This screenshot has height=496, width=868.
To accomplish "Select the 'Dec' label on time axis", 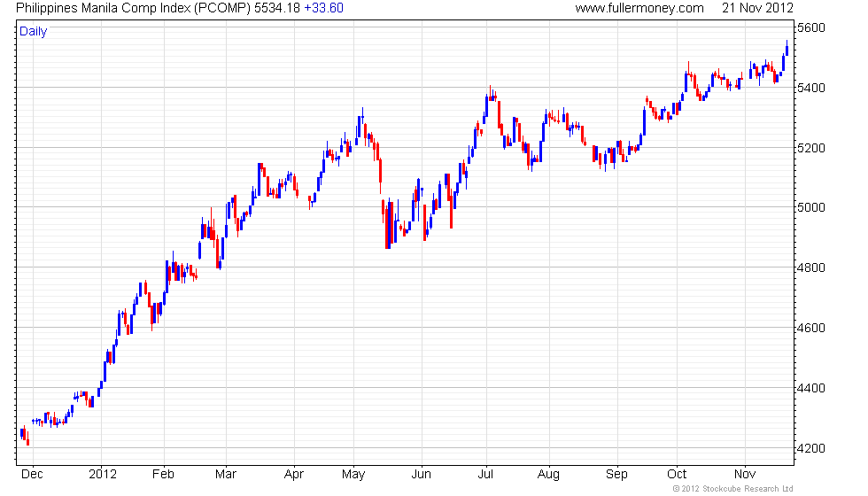I will (32, 475).
